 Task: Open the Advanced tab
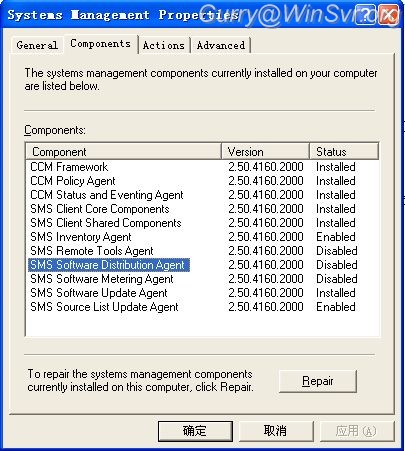click(221, 45)
